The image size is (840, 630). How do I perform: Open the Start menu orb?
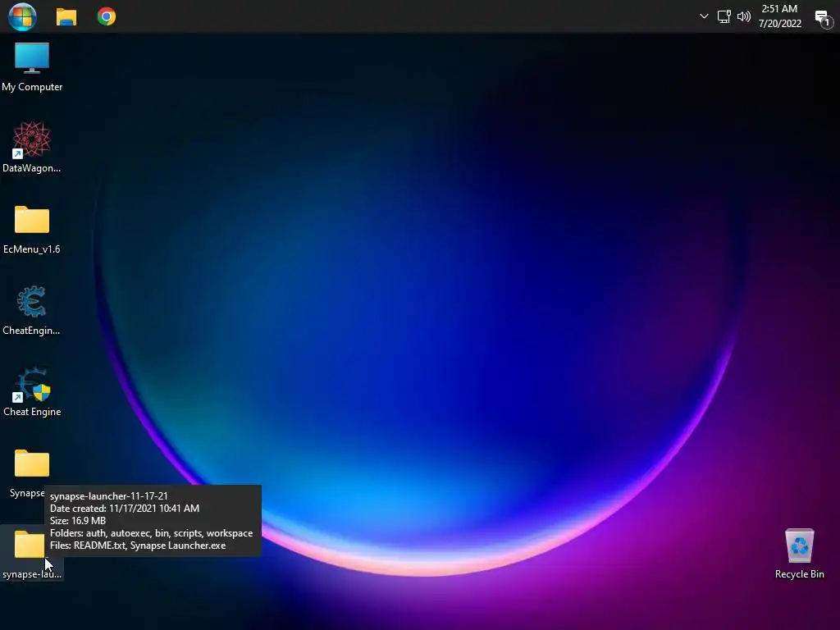(22, 16)
